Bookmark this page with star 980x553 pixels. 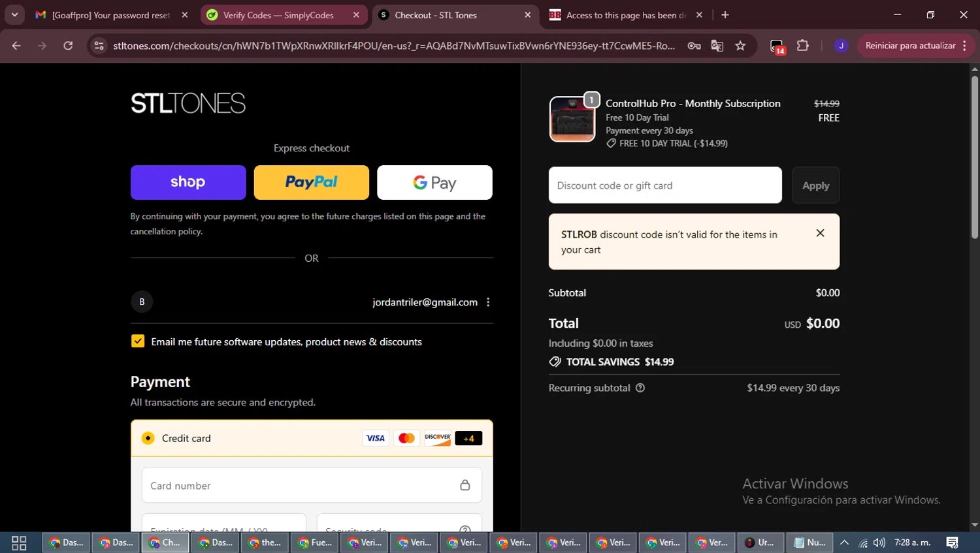(740, 46)
